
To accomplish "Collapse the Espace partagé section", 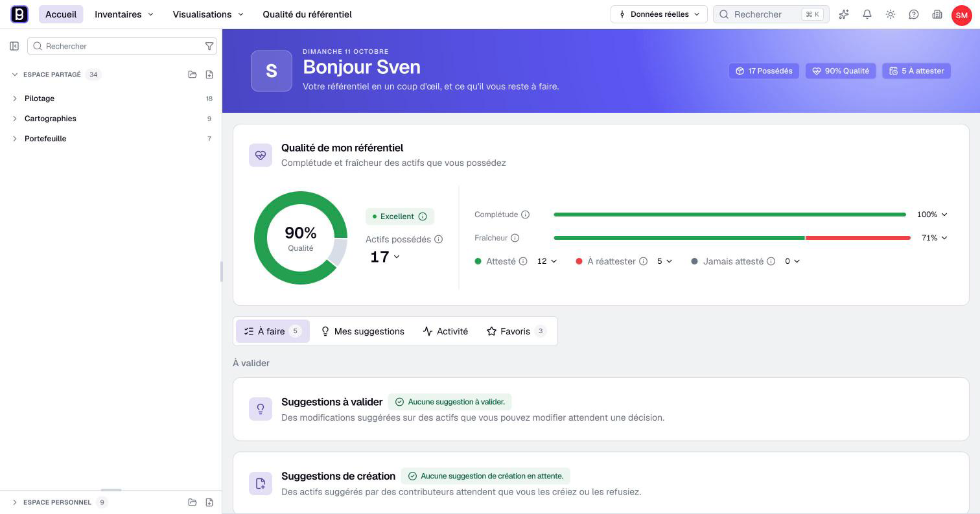I will tap(15, 75).
